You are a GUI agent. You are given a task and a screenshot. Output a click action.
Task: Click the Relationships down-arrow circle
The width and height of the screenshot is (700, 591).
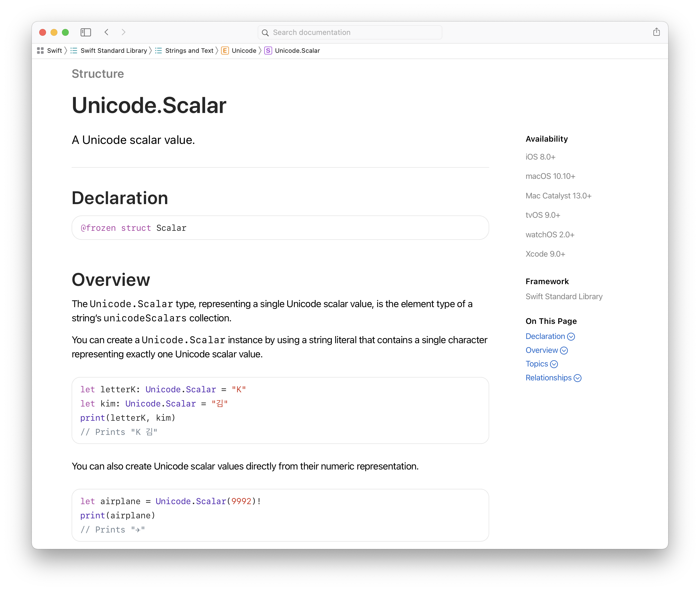(577, 378)
